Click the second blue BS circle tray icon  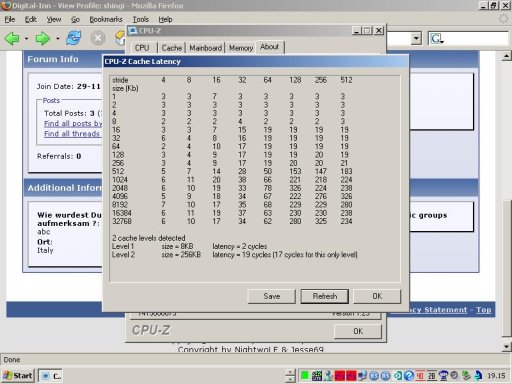[x=385, y=376]
